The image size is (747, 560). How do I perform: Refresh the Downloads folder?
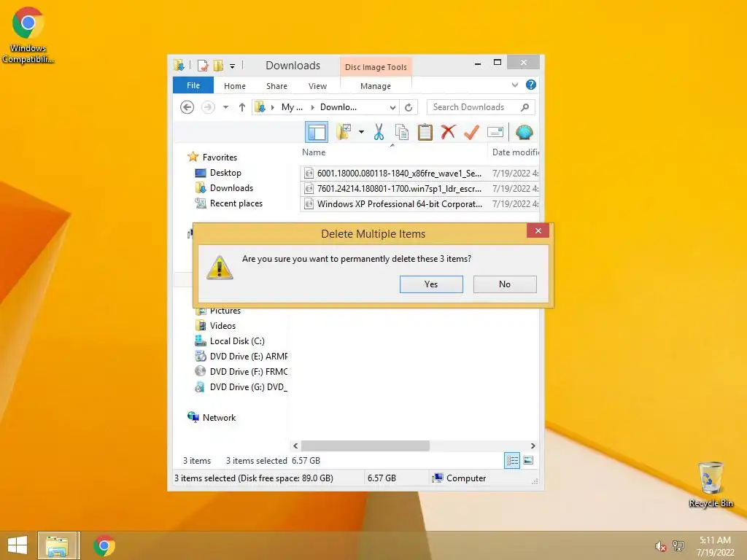[409, 108]
